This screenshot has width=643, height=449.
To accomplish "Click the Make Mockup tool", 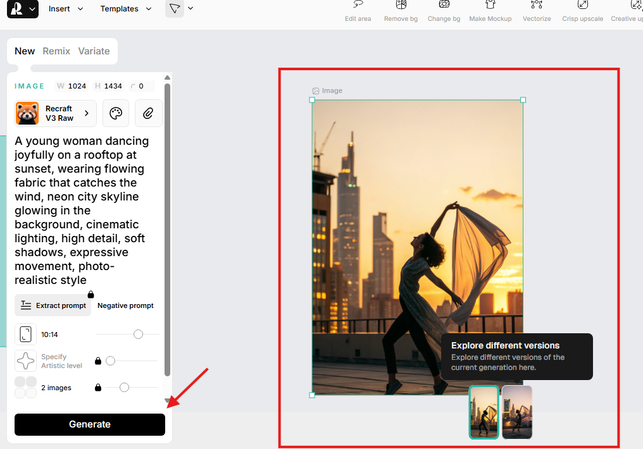I will (490, 11).
